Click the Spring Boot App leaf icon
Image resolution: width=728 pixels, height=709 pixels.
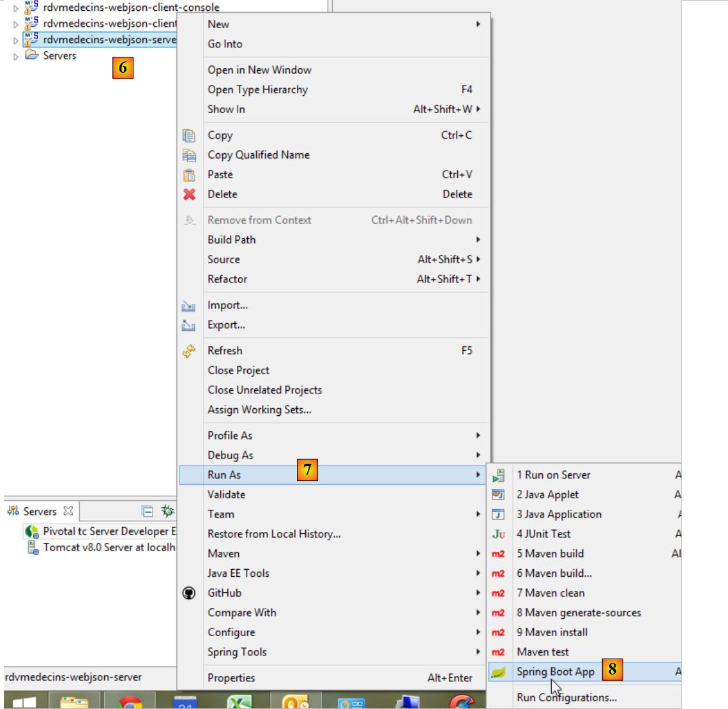click(x=499, y=672)
